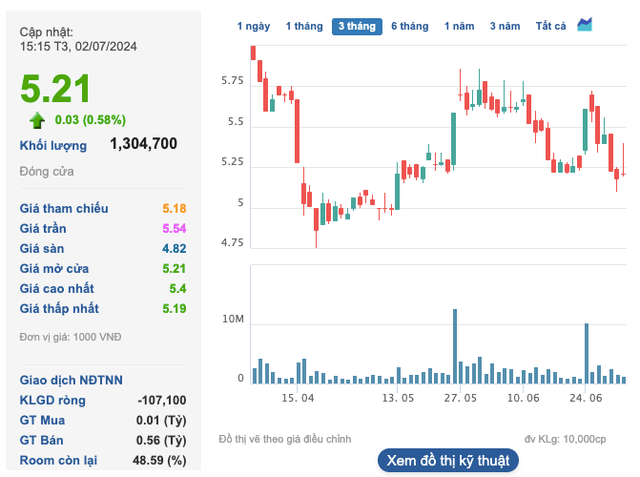Show the 1 năm chart period

tap(459, 26)
